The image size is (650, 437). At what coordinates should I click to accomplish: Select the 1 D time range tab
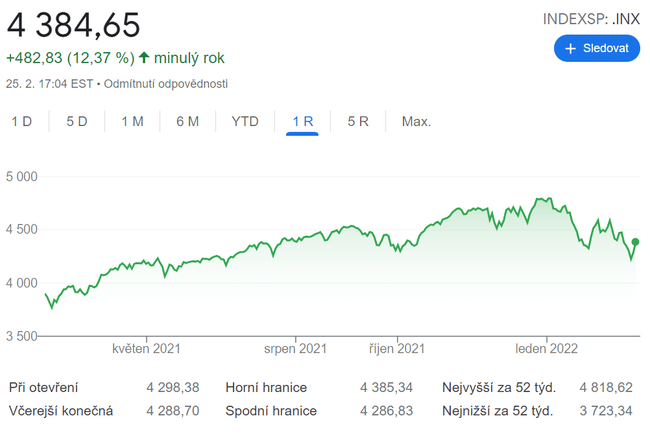pos(22,122)
